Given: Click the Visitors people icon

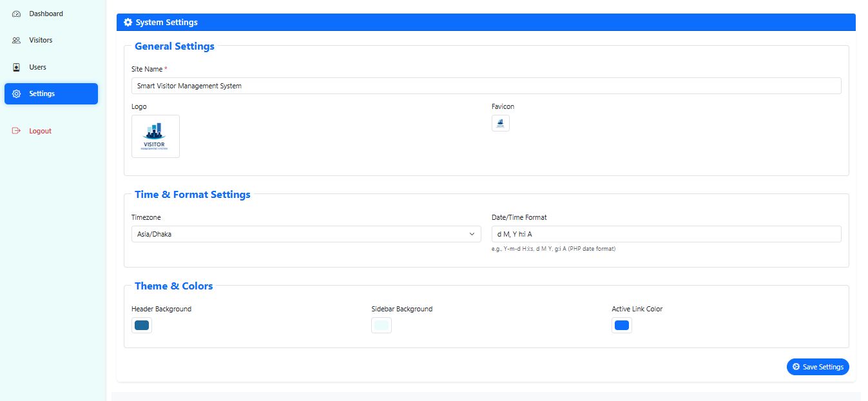Looking at the screenshot, I should click(17, 40).
